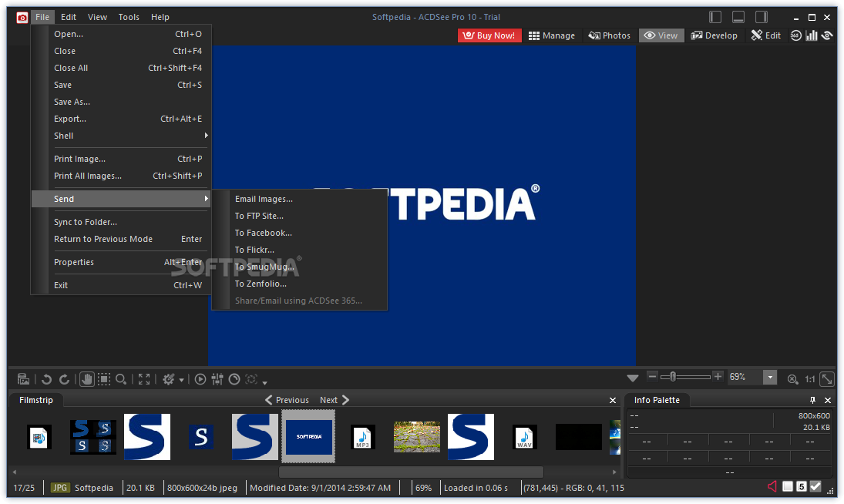Click the external editor gear-pencil icon
Viewport: 844px width, 504px height.
(169, 379)
